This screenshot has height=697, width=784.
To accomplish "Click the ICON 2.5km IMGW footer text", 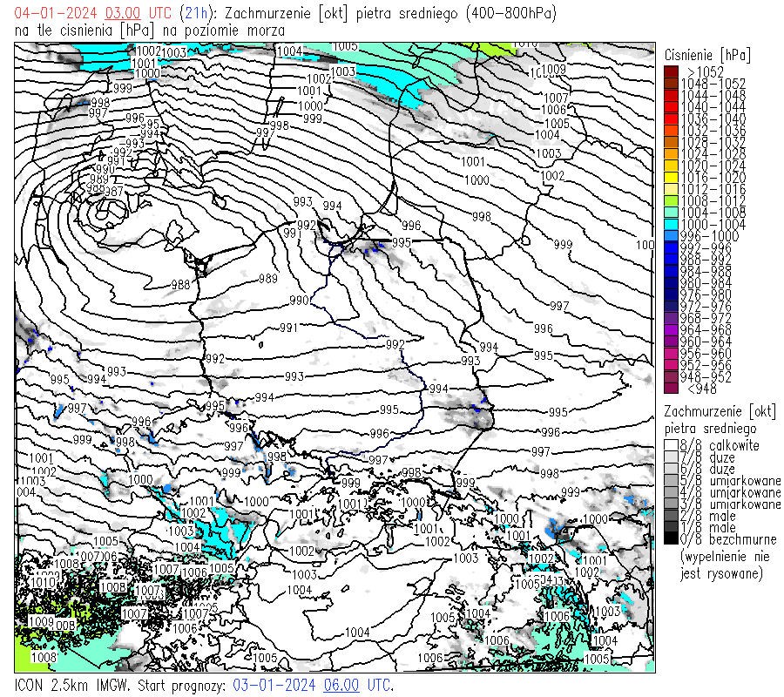I will coord(72,685).
